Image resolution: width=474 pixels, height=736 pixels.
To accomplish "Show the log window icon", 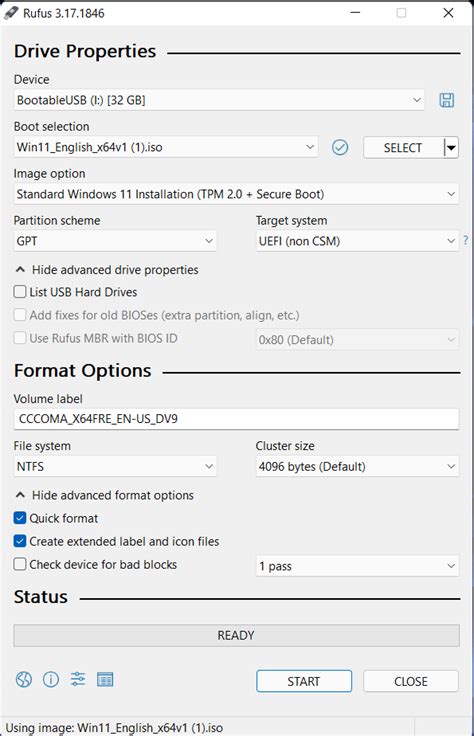I will coord(105,679).
